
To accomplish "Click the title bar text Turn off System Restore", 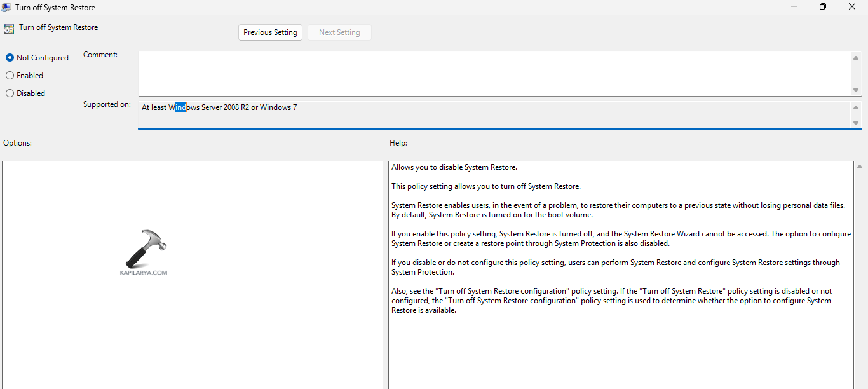I will (x=55, y=8).
